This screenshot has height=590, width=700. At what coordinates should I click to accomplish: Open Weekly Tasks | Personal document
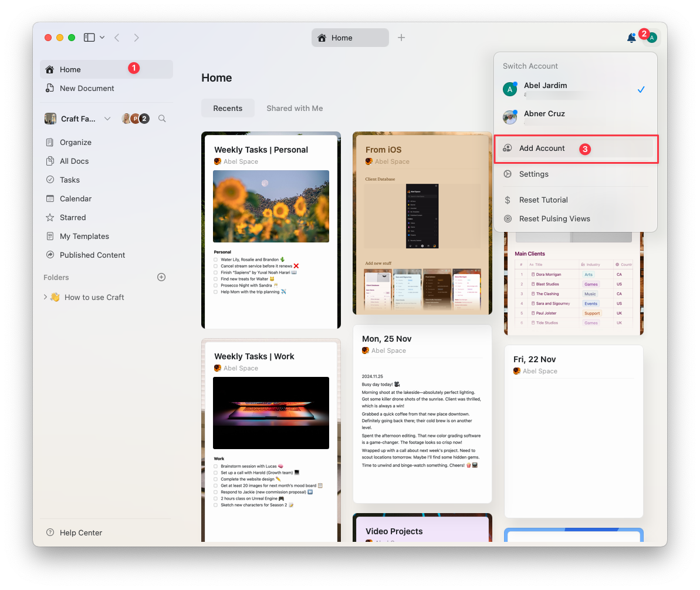click(x=271, y=230)
